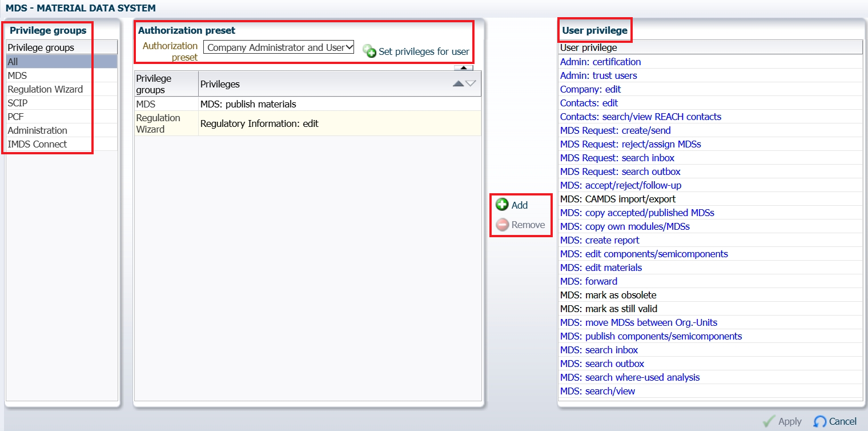Click the Apply button text

[790, 421]
